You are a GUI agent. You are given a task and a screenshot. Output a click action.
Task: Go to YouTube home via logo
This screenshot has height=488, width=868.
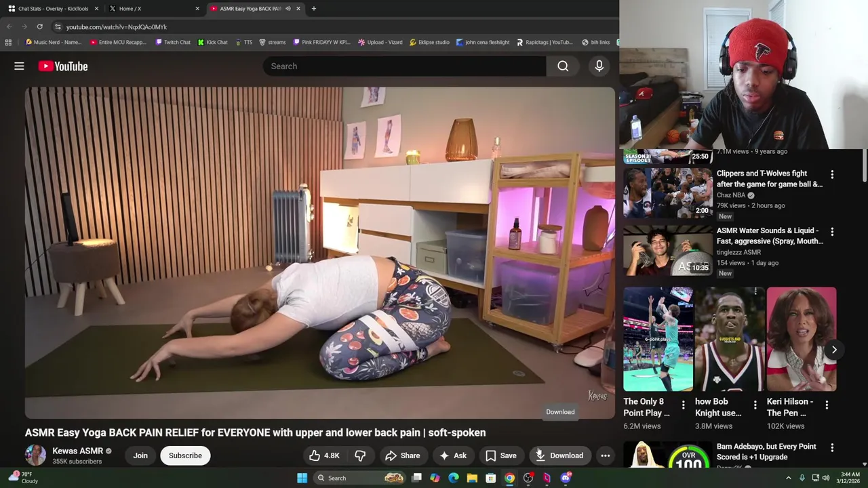point(63,66)
